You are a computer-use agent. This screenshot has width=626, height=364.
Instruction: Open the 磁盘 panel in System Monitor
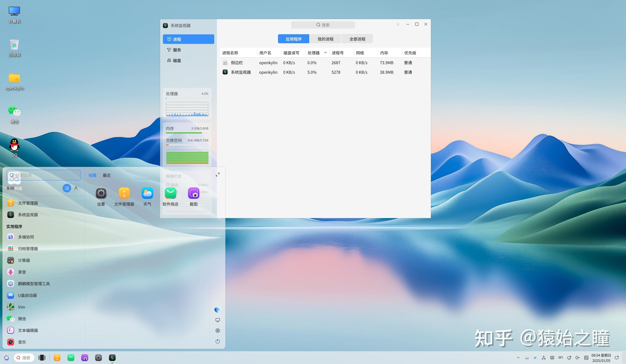[x=176, y=60]
